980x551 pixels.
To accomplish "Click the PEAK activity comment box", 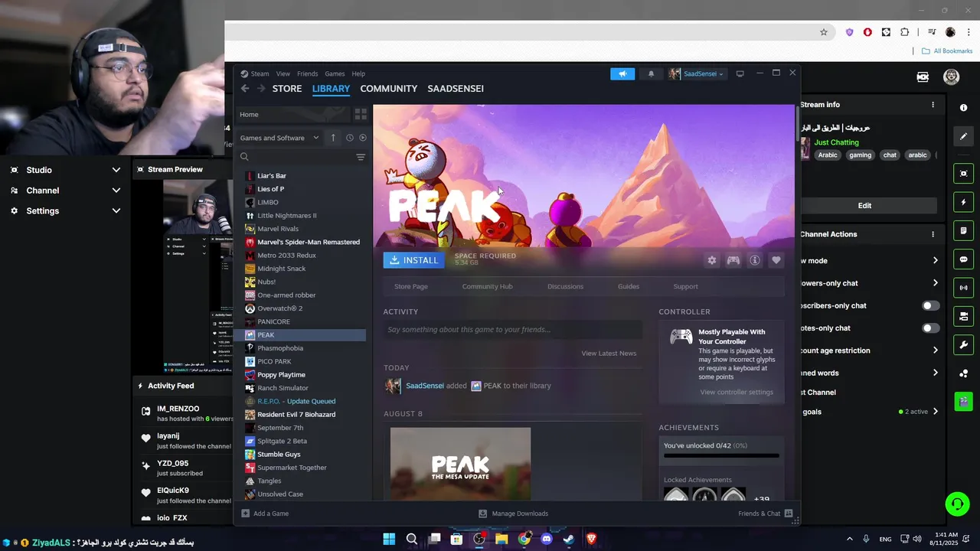I will coord(513,330).
